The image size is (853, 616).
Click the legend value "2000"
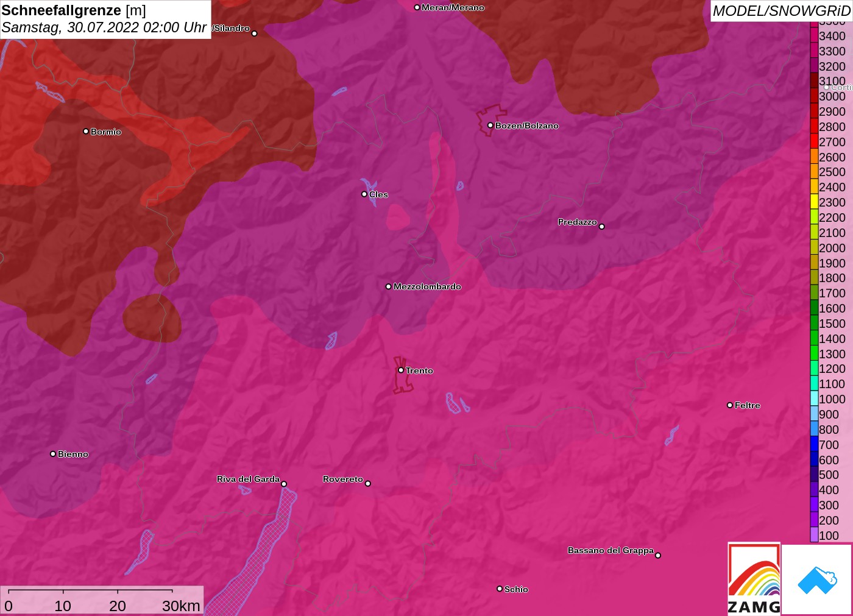[x=832, y=247]
